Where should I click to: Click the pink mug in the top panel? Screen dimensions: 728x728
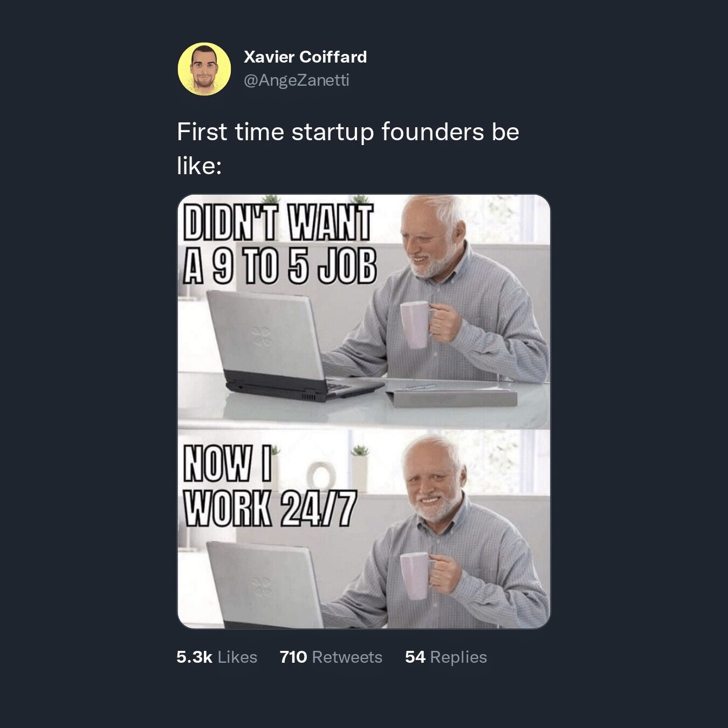point(415,324)
